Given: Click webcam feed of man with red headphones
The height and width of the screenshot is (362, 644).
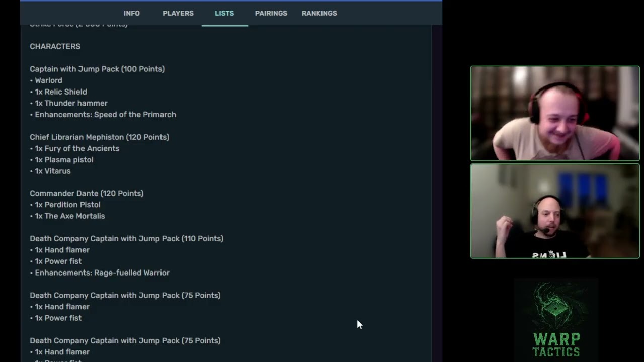Looking at the screenshot, I should (x=555, y=113).
